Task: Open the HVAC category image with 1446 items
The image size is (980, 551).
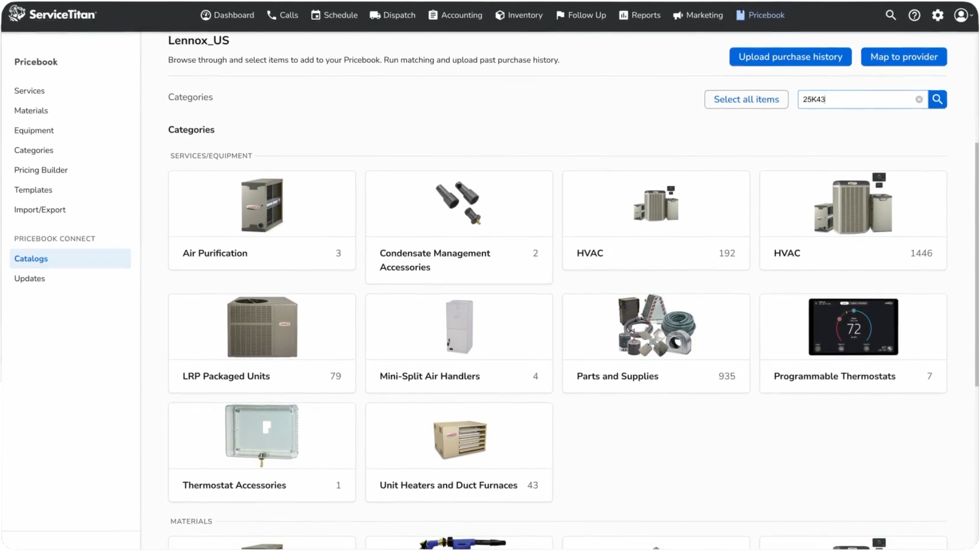Action: coord(853,203)
